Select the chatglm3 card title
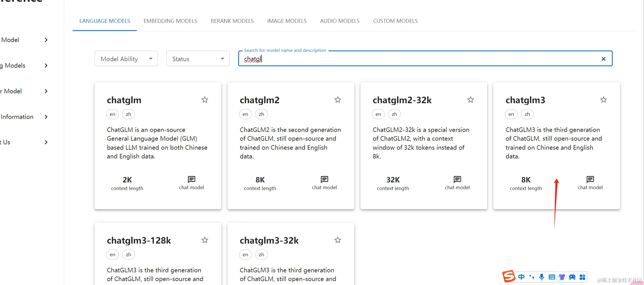Screen dimensions: 644x285 pos(525,100)
